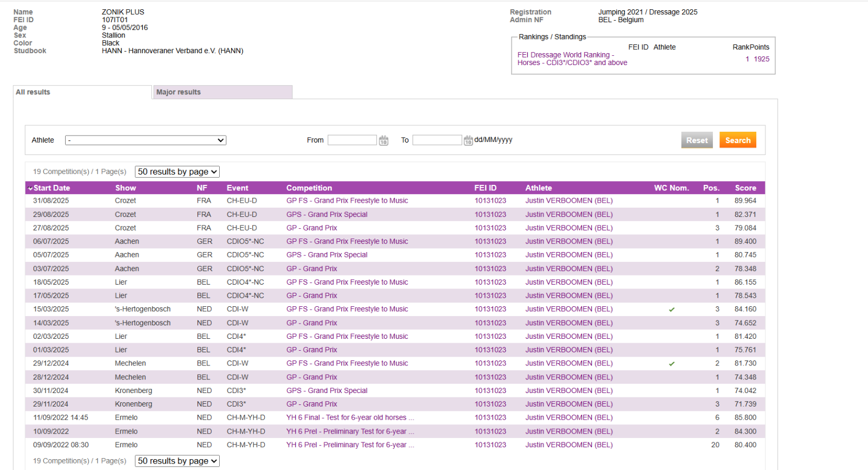This screenshot has width=868, height=470.
Task: Open Mechelen 29/12/2024 GP FS Freestyle link
Action: coord(347,363)
